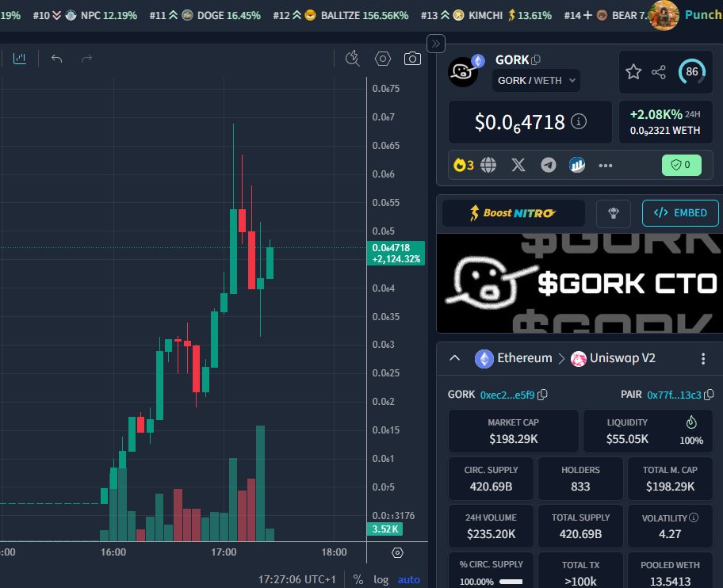Image resolution: width=723 pixels, height=588 pixels.
Task: Open chart axis settings icon below price scale
Action: click(x=397, y=552)
